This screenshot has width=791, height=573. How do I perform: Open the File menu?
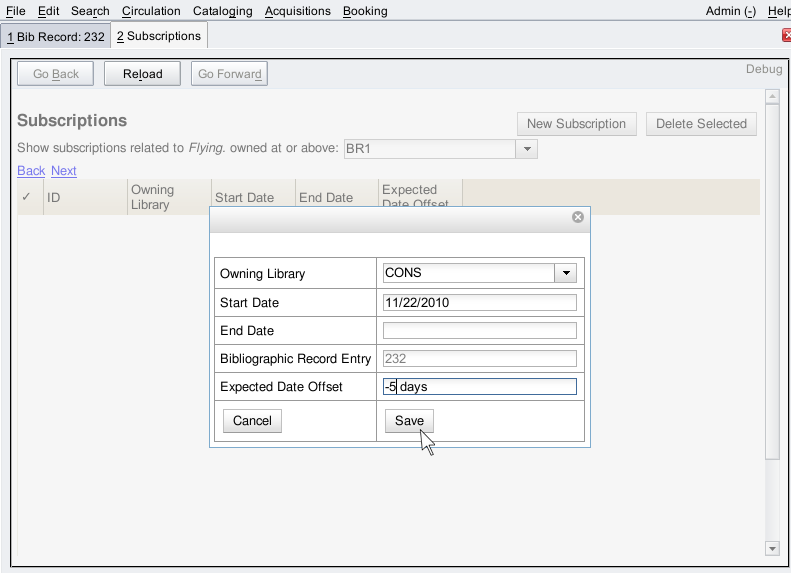(16, 11)
